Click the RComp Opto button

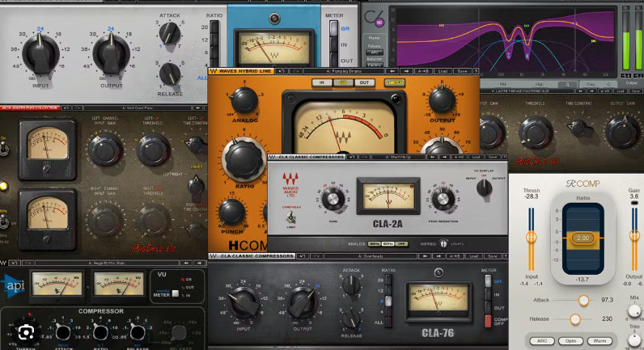[x=570, y=341]
